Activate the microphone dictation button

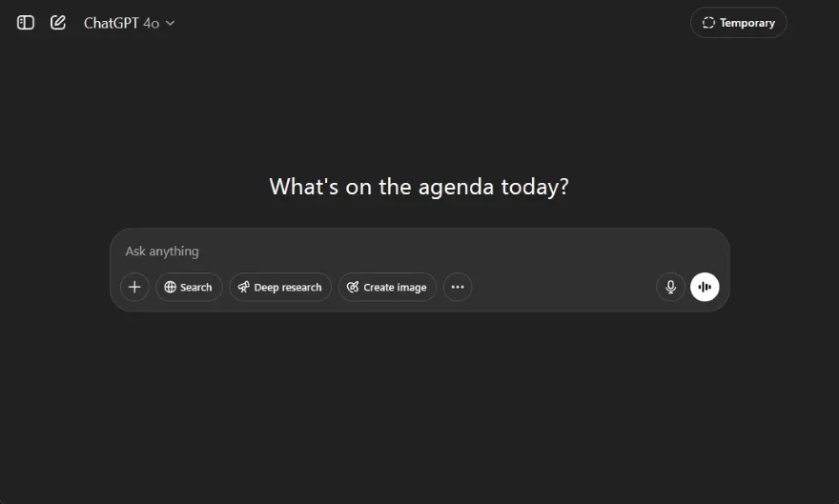[x=670, y=287]
